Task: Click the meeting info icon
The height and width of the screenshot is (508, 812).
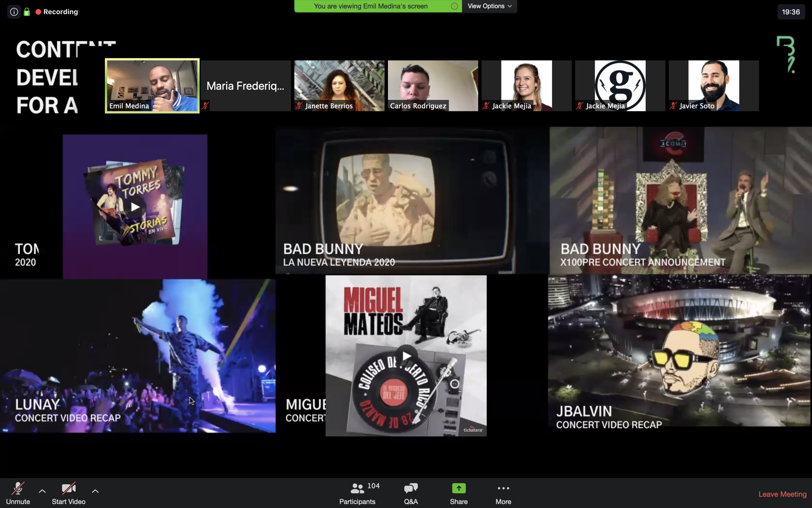Action: click(14, 12)
